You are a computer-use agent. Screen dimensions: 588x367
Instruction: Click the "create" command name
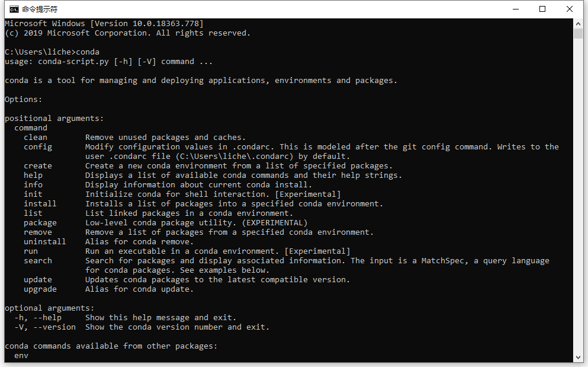pyautogui.click(x=38, y=166)
